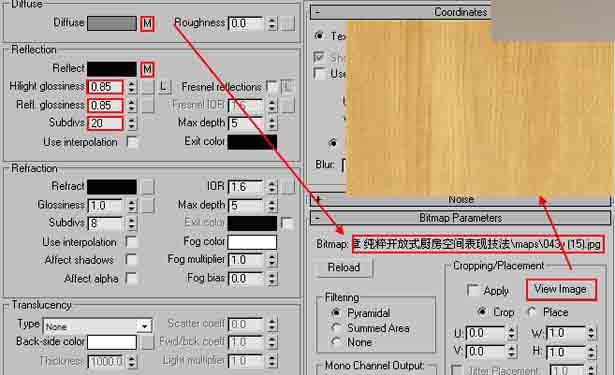Click the Roughness map button
The image size is (615, 375).
pyautogui.click(x=288, y=24)
